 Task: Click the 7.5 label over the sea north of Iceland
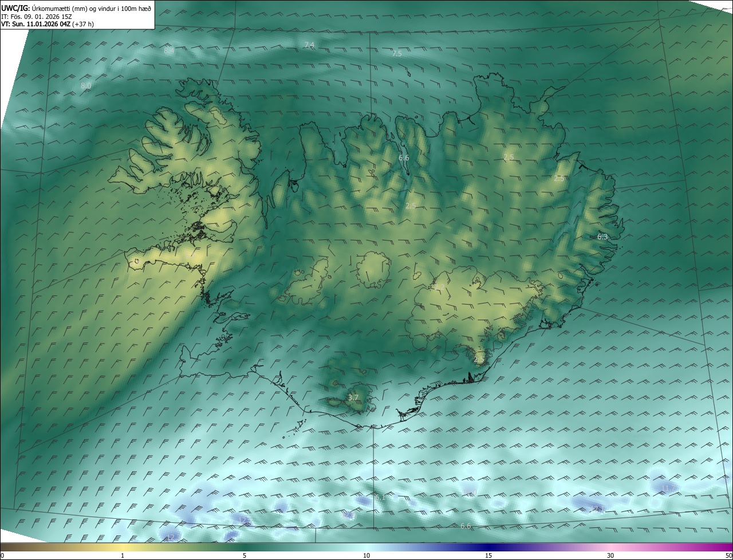pos(397,53)
